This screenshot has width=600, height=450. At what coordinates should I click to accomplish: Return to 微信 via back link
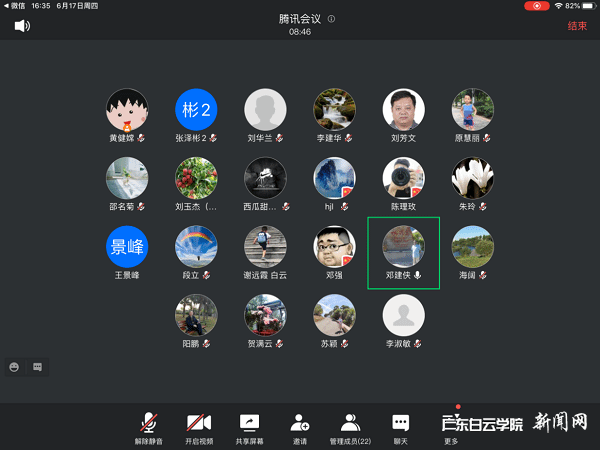[x=16, y=6]
